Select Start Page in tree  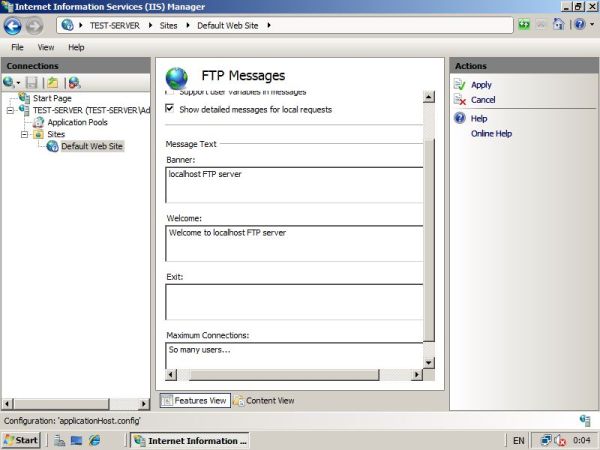click(52, 98)
